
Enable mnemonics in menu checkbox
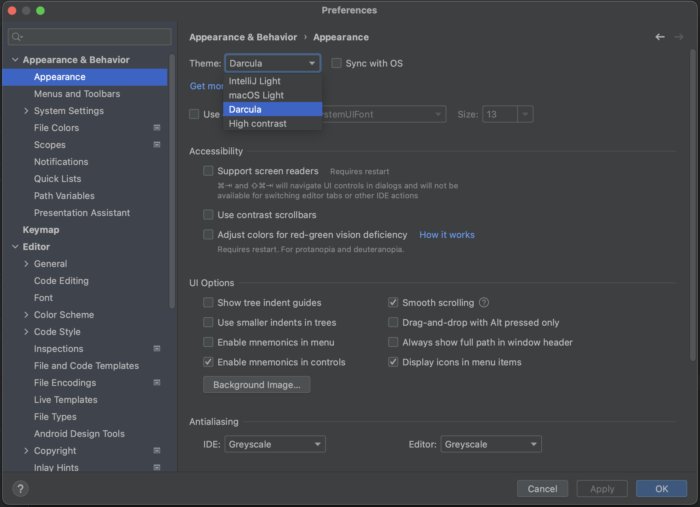(x=208, y=342)
